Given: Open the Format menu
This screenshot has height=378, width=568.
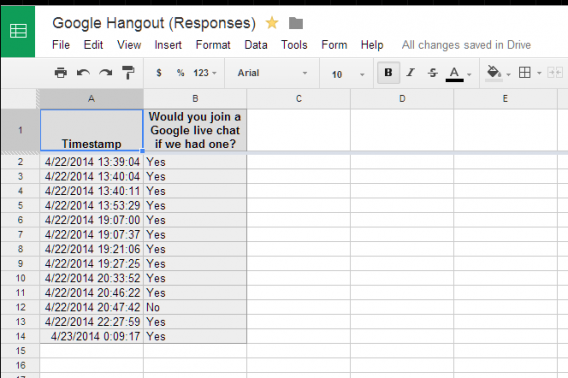Looking at the screenshot, I should pos(213,45).
